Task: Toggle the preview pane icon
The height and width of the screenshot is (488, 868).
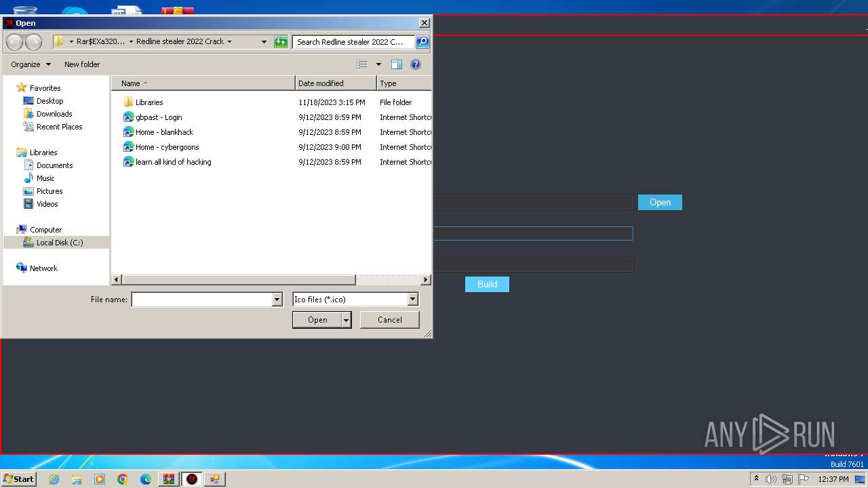Action: point(397,64)
